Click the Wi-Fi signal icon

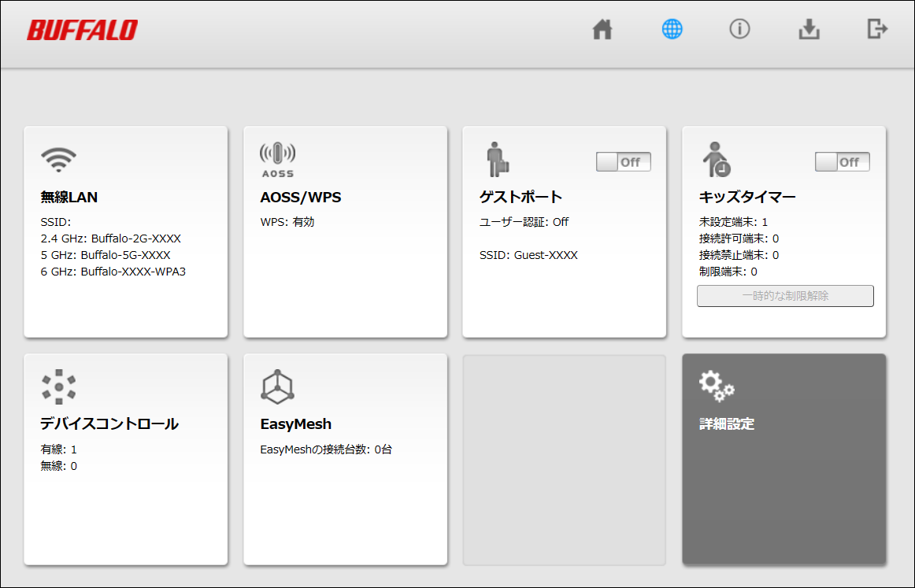[58, 160]
